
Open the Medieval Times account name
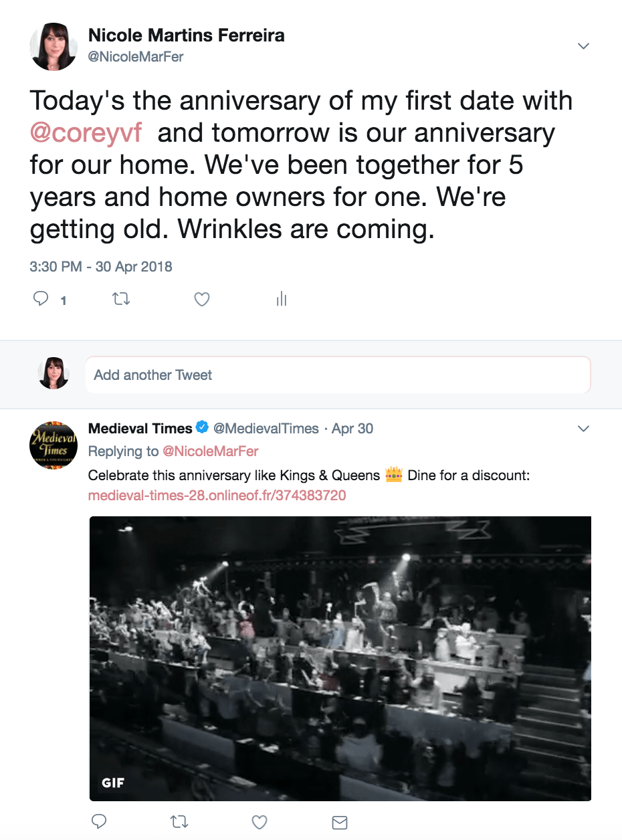click(x=140, y=428)
